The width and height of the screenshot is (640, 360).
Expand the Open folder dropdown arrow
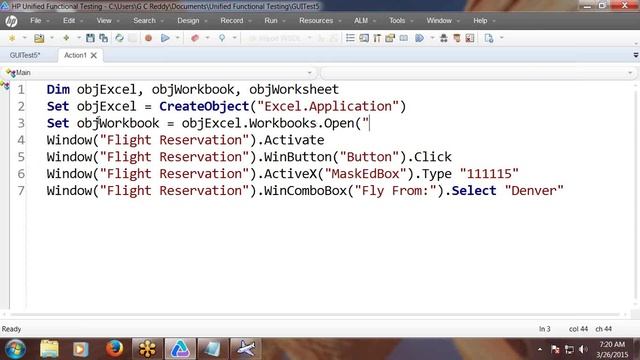click(51, 38)
